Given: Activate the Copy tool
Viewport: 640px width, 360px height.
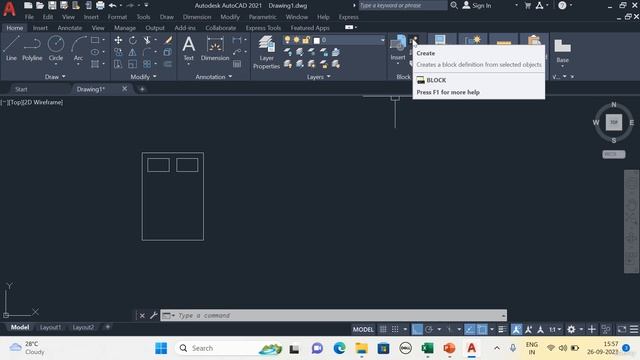Looking at the screenshot, I should pyautogui.click(x=118, y=52).
